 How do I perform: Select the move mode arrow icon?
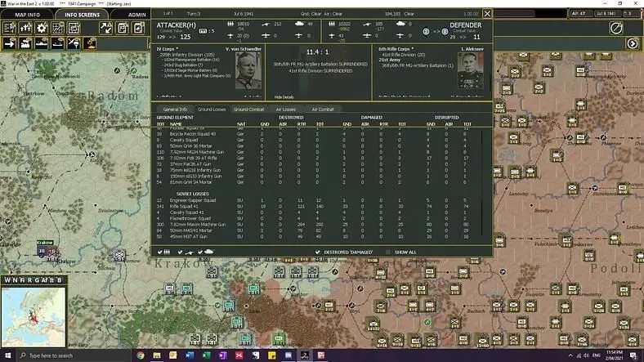tap(9, 43)
